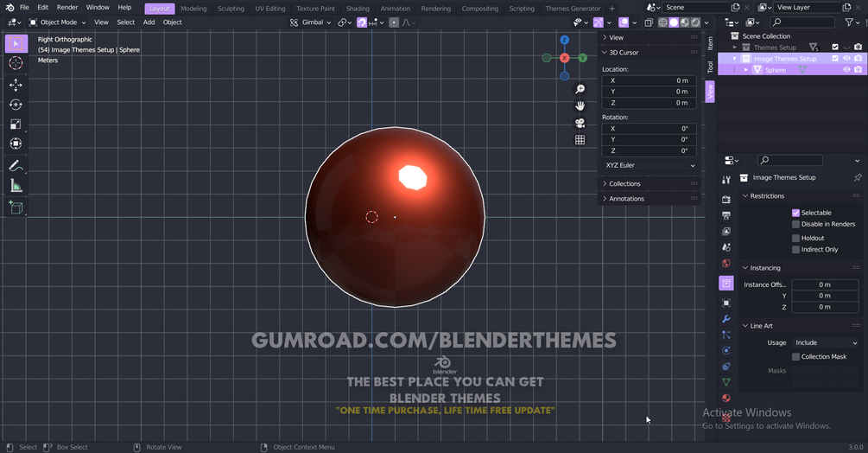This screenshot has width=868, height=453.
Task: Open the Particles properties tab icon
Action: [726, 335]
